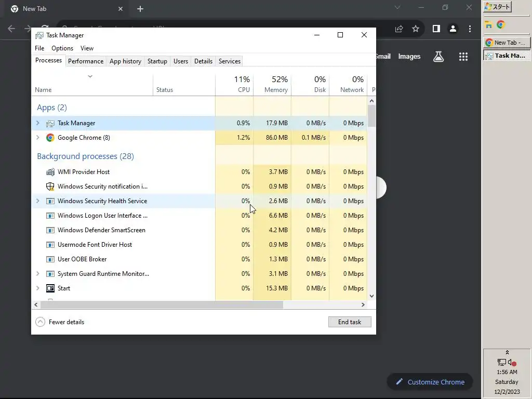
Task: Open the File menu
Action: (39, 48)
